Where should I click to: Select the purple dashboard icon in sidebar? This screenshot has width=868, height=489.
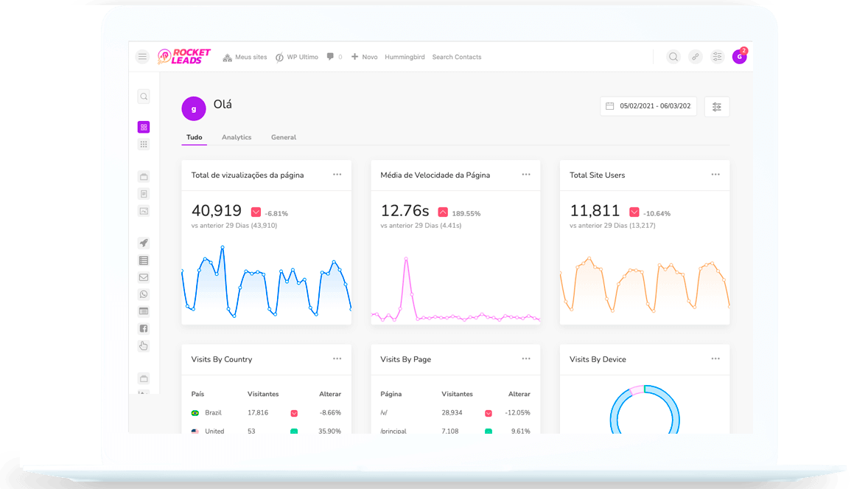(144, 127)
